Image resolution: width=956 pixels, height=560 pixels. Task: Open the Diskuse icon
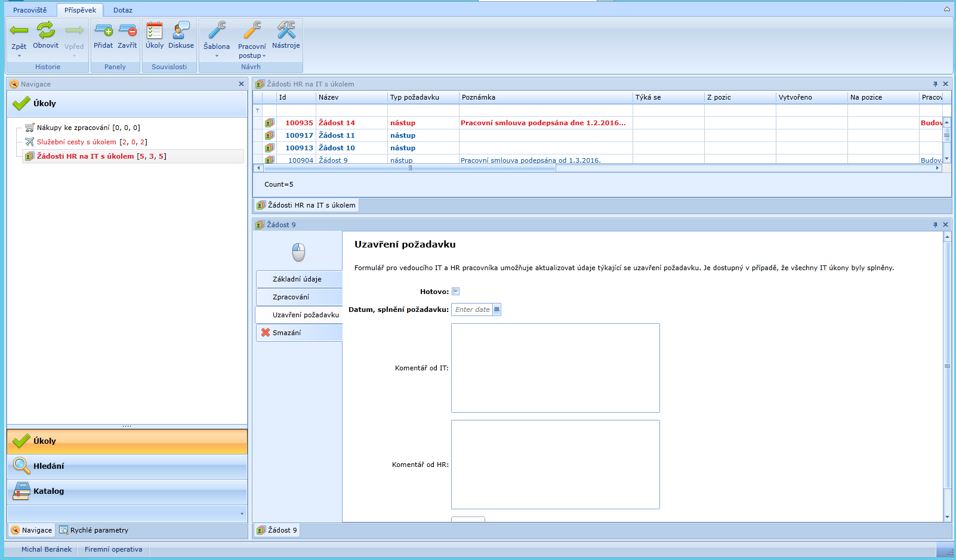(x=181, y=30)
